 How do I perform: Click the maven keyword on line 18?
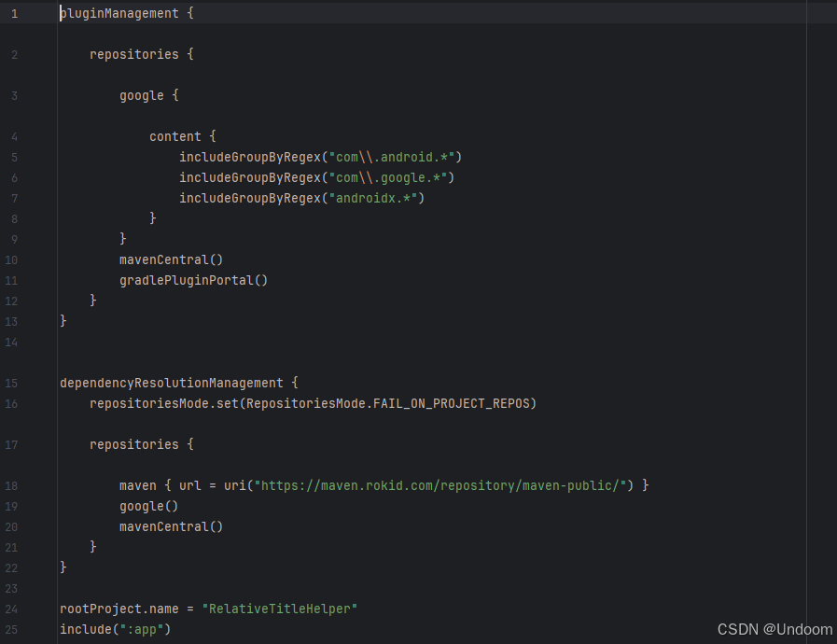click(x=138, y=486)
